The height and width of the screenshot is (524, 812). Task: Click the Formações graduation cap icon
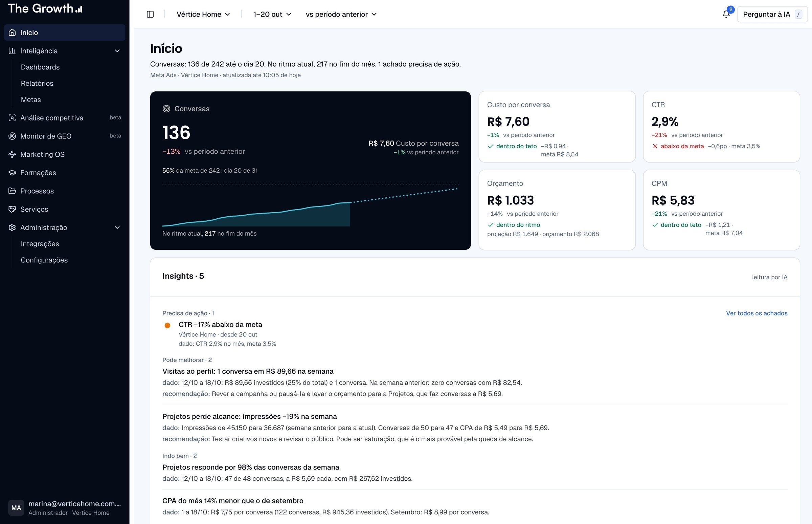pos(12,173)
